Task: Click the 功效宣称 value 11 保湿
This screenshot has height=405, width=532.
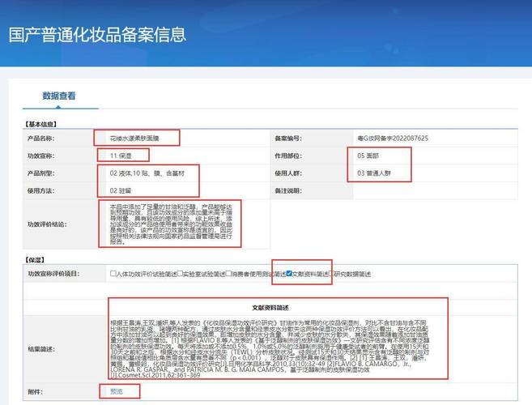Action: (121, 156)
